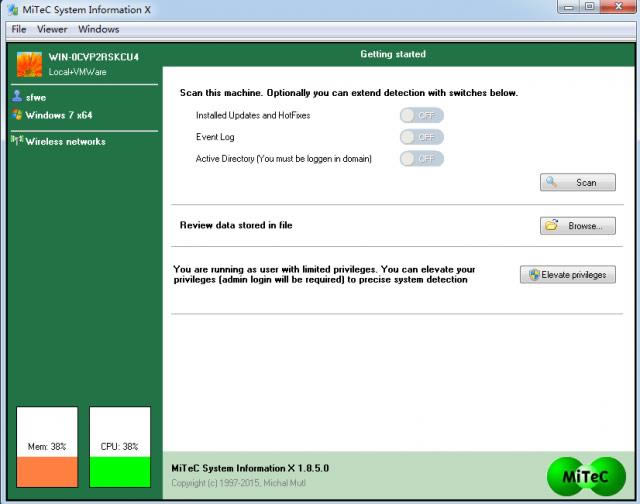Click the antenna icon beside Wireless networks
640x504 pixels.
17,140
